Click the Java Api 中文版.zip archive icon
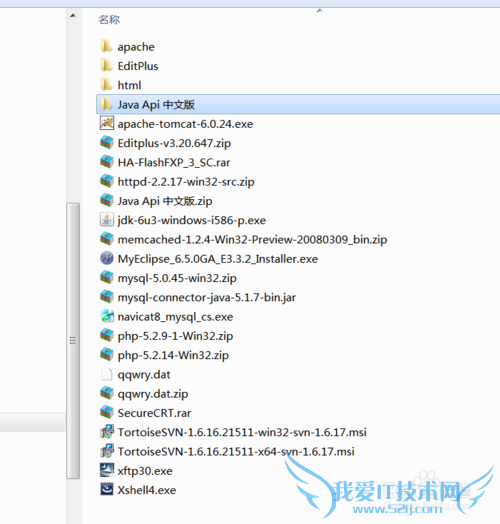 (x=107, y=201)
